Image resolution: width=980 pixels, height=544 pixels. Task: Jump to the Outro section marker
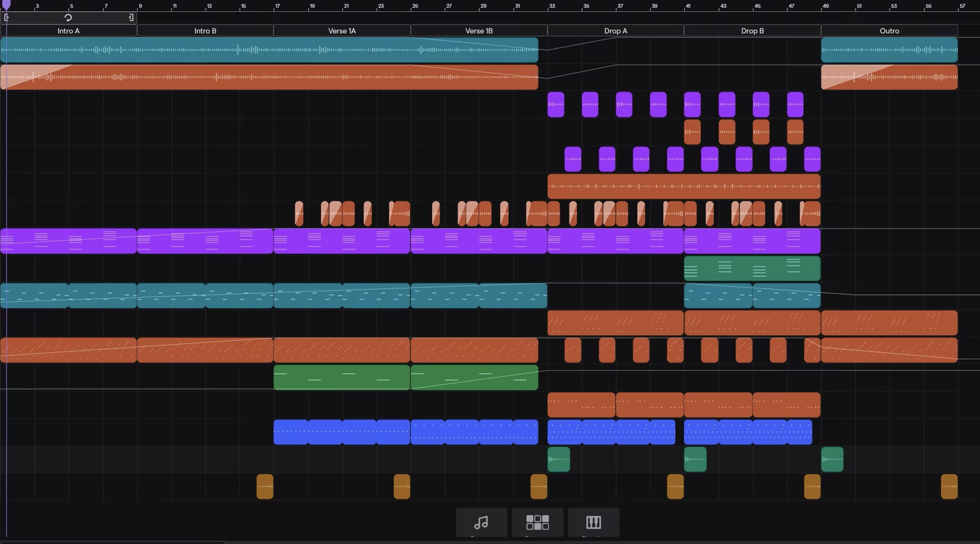click(x=889, y=30)
